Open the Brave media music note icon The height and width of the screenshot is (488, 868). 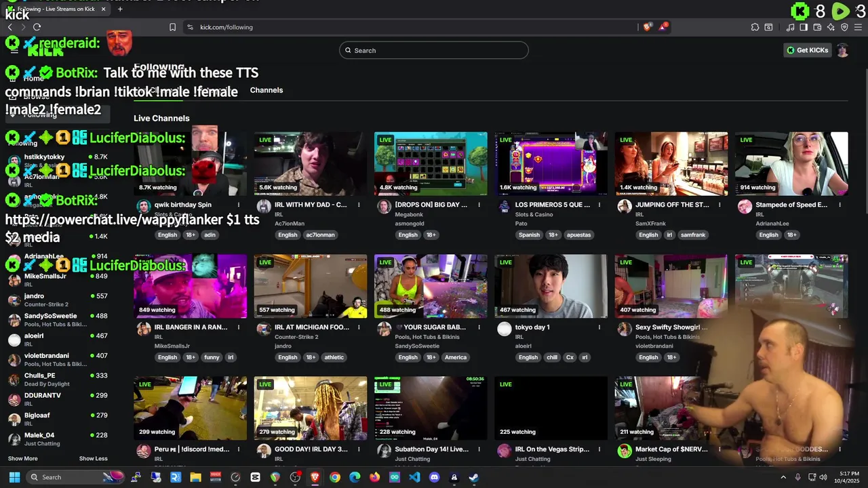pyautogui.click(x=790, y=27)
